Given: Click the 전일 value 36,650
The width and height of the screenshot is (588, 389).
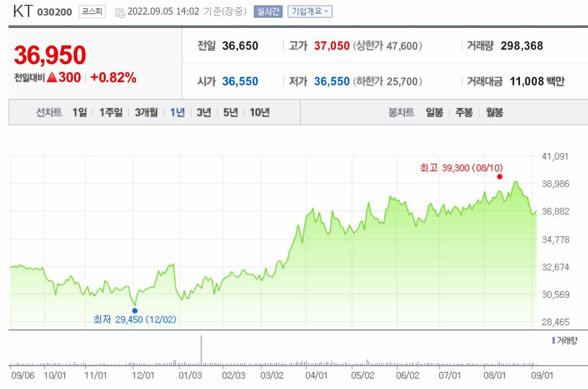Looking at the screenshot, I should (x=240, y=46).
